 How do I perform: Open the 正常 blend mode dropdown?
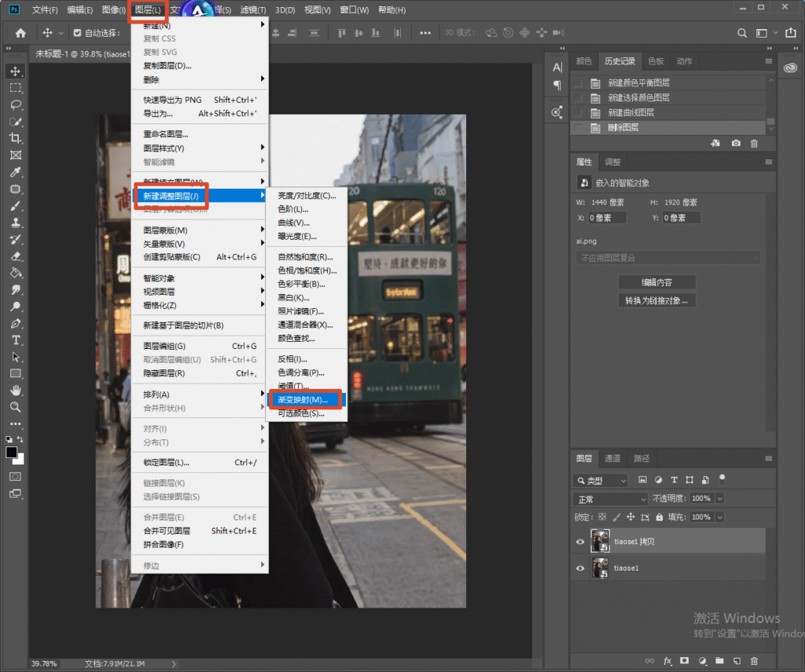610,499
